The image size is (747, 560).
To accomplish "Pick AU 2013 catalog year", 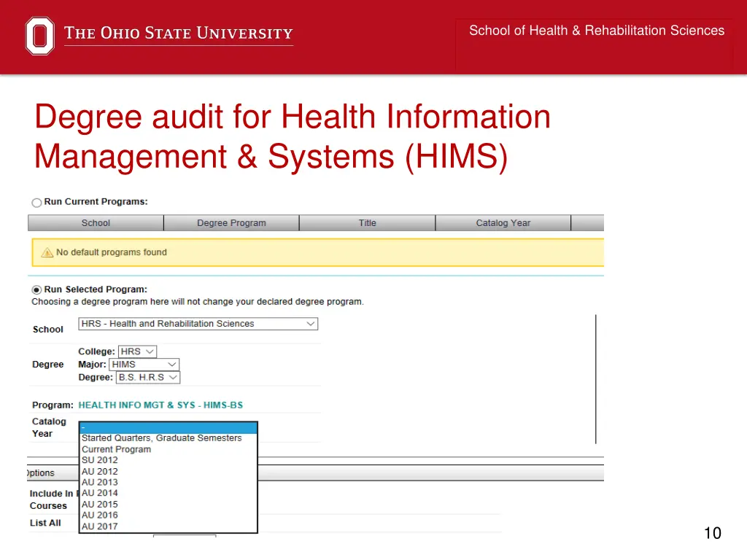I will [x=169, y=483].
